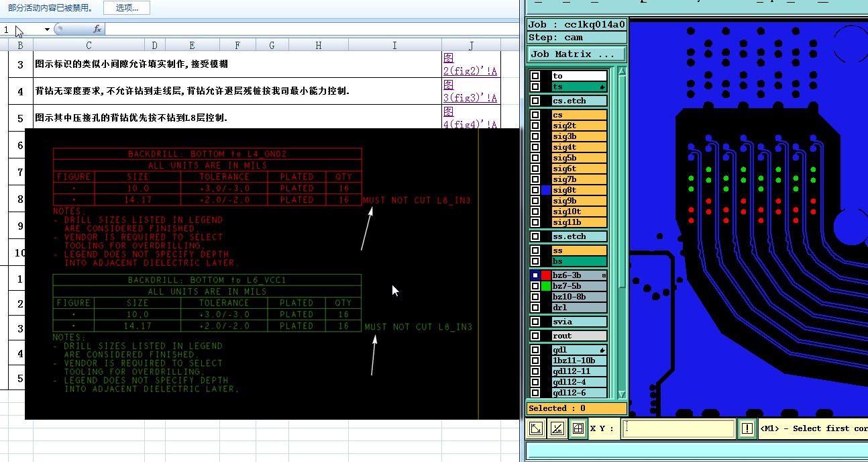The image size is (868, 462).
Task: Select Excel column header C
Action: click(x=89, y=45)
